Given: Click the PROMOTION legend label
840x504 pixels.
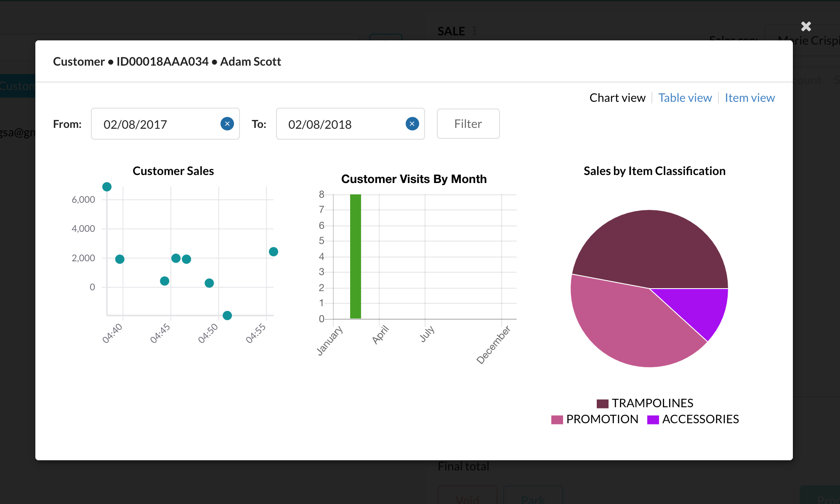Looking at the screenshot, I should 602,419.
